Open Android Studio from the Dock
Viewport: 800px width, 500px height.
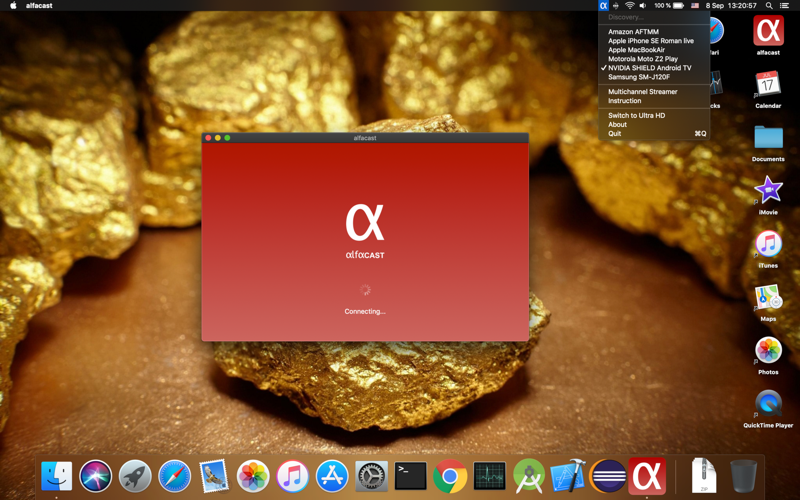click(529, 476)
